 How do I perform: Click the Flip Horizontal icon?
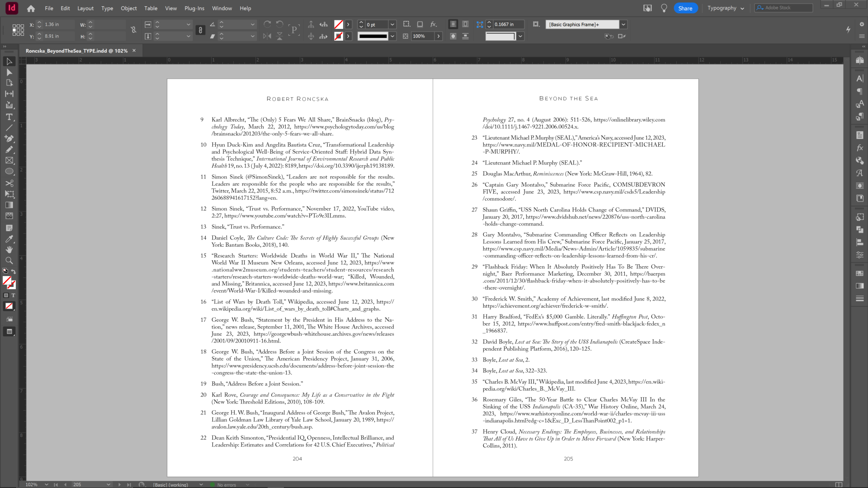click(267, 36)
